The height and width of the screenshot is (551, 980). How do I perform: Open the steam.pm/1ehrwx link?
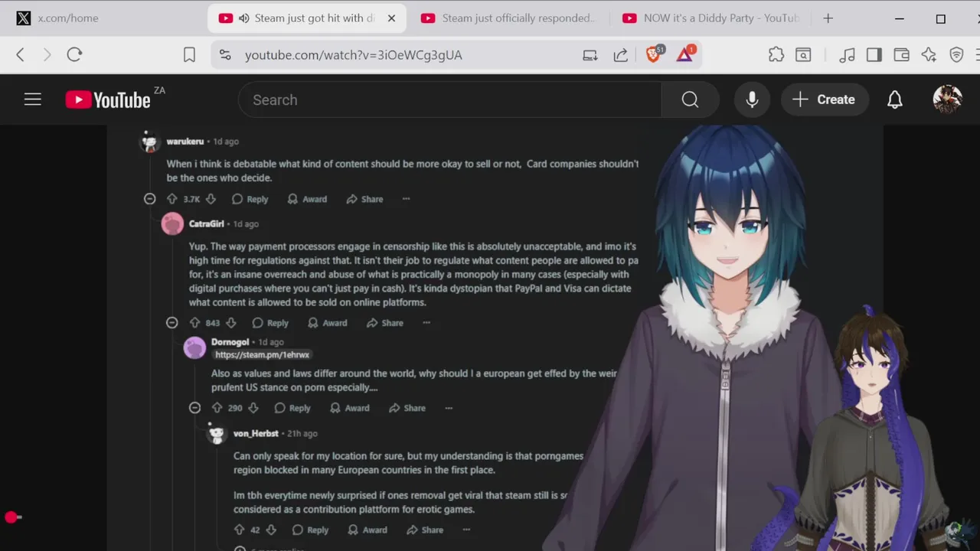(263, 355)
